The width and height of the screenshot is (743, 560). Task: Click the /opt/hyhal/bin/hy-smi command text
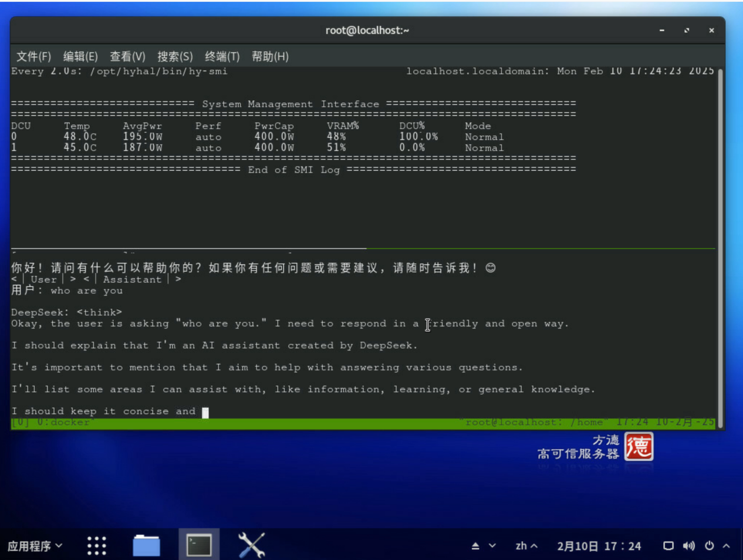pos(158,72)
